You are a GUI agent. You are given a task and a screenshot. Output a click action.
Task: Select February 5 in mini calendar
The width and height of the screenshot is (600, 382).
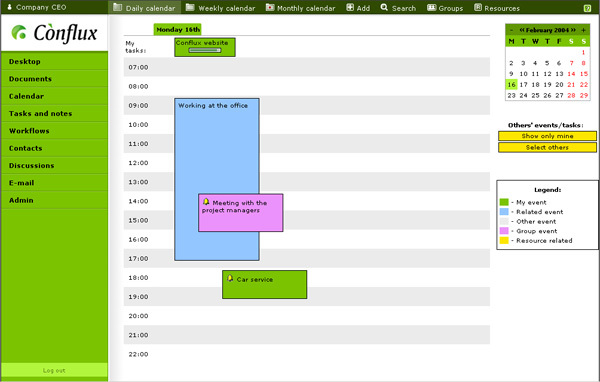[547, 63]
